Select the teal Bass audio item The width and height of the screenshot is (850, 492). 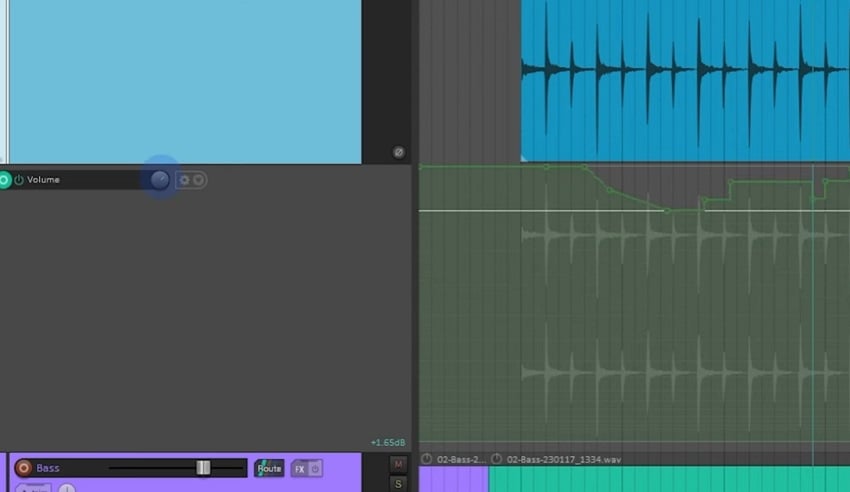click(x=669, y=479)
